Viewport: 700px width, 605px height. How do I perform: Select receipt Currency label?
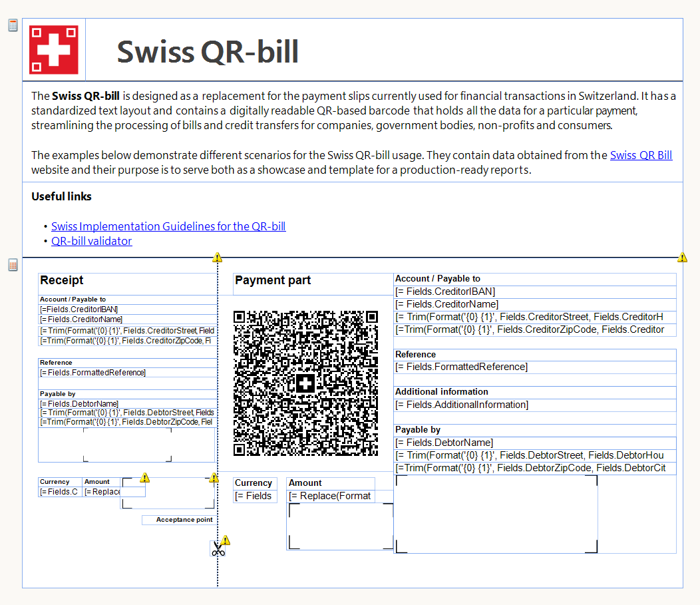coord(60,483)
